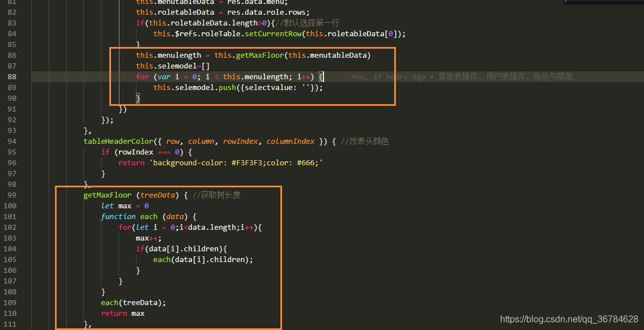
Task: Click line number 110 in the gutter
Action: click(10, 314)
